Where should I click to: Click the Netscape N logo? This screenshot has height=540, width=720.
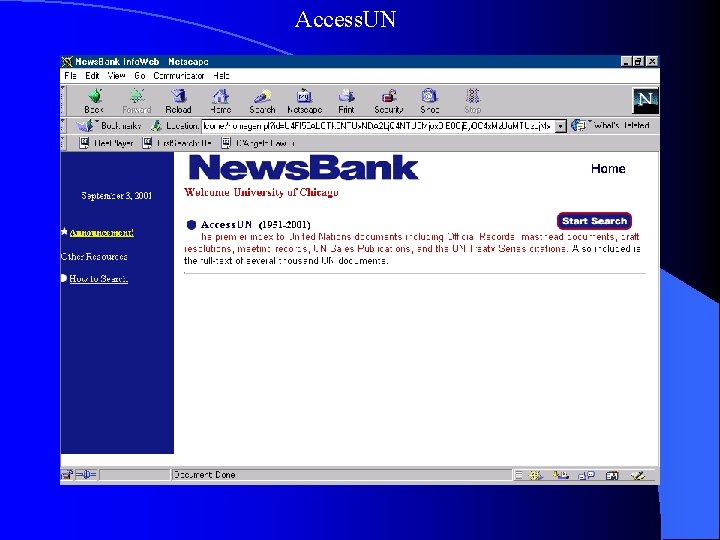[x=645, y=100]
